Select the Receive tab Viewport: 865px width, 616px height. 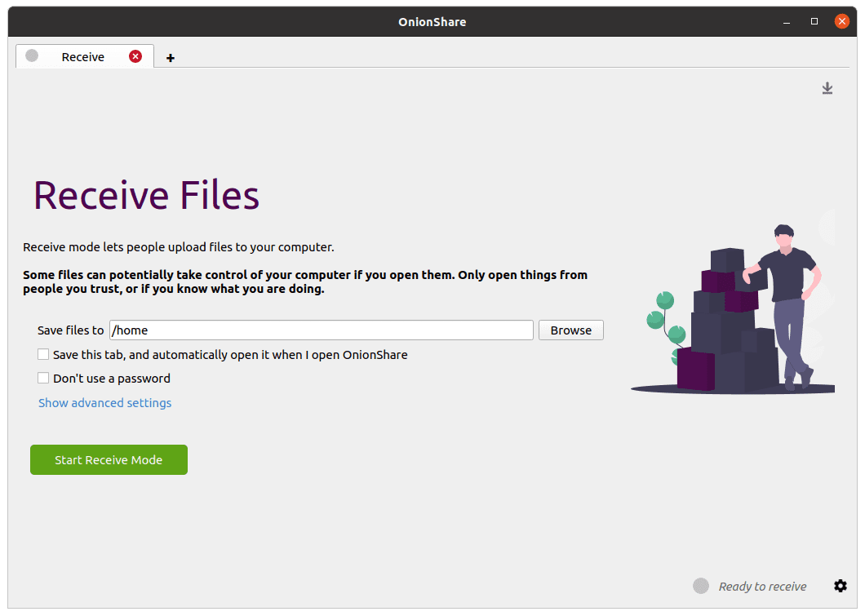tap(84, 56)
